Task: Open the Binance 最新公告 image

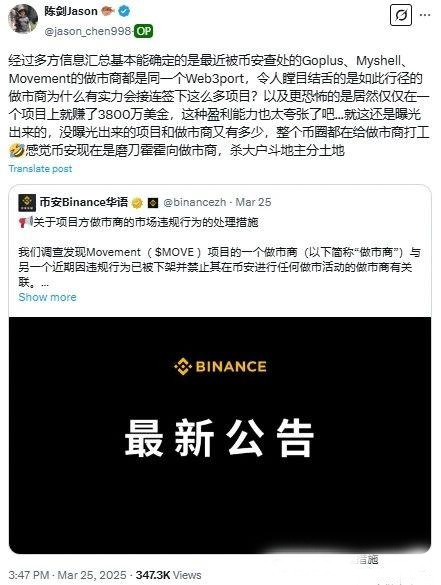Action: click(220, 435)
